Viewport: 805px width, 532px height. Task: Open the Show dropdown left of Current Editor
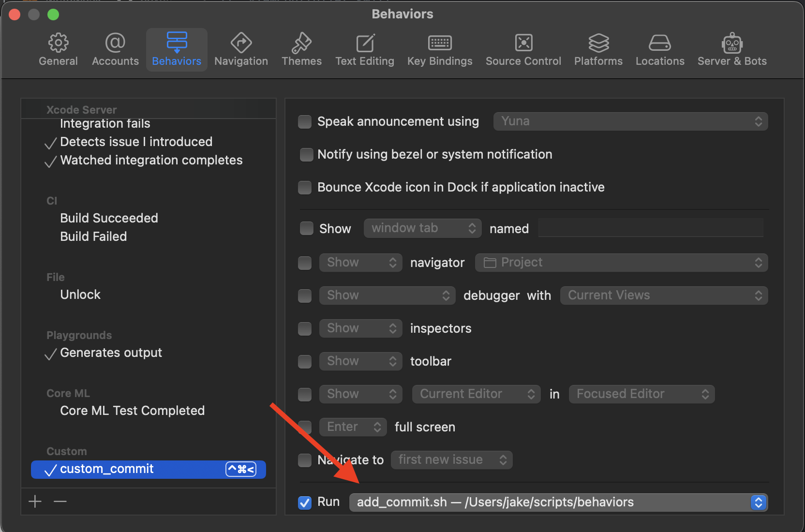tap(360, 394)
